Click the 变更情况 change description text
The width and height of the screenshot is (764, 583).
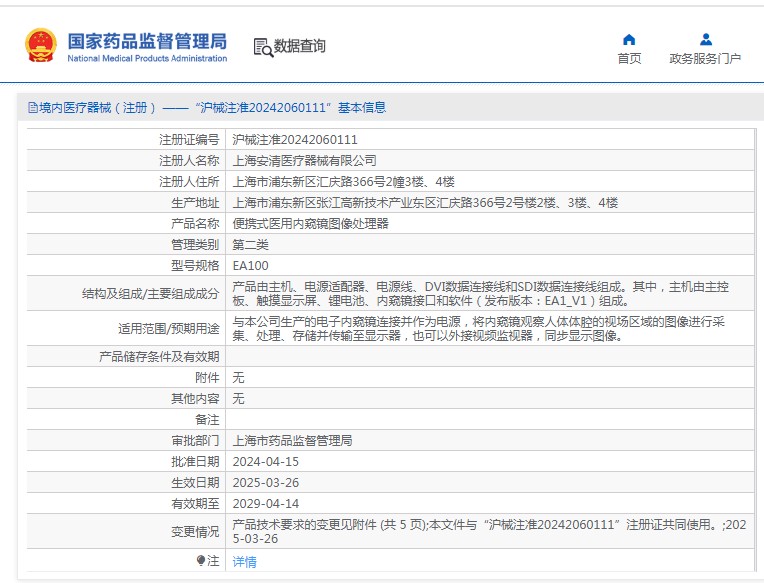489,531
